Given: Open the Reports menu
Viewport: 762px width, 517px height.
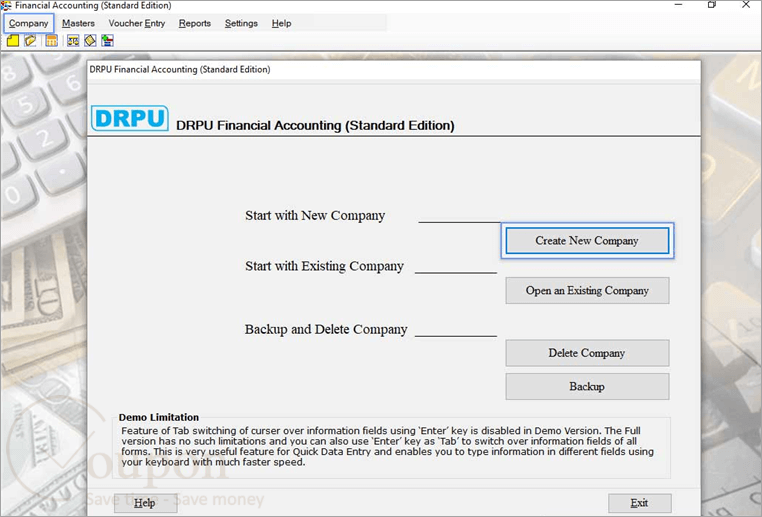Looking at the screenshot, I should coord(194,23).
